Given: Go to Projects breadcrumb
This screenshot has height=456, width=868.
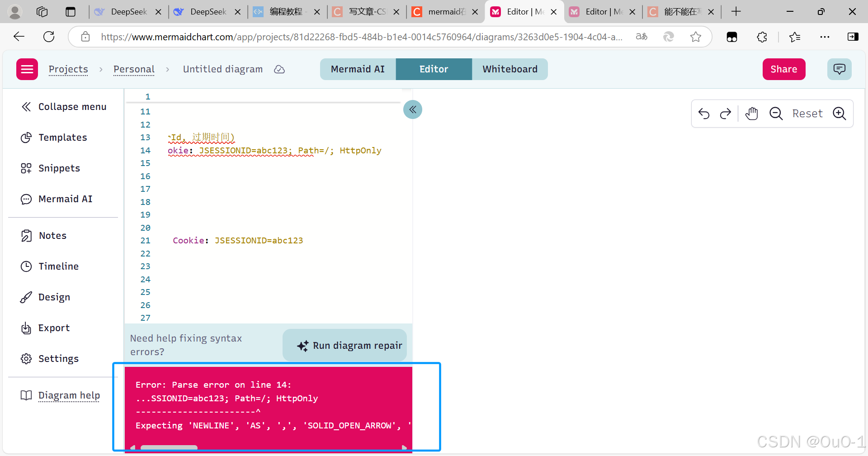Looking at the screenshot, I should (68, 69).
